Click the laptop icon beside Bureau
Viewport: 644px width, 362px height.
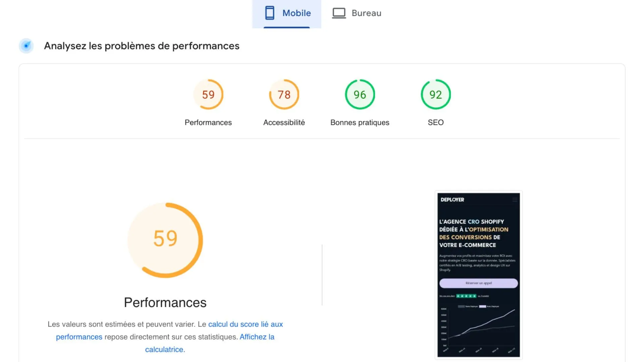[339, 13]
